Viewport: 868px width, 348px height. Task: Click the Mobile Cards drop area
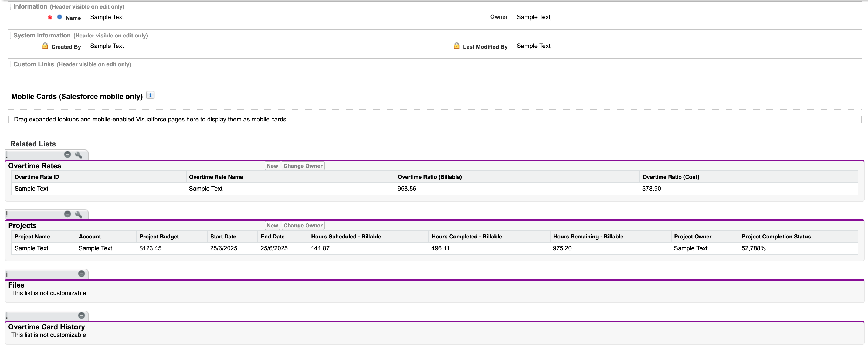pos(435,119)
